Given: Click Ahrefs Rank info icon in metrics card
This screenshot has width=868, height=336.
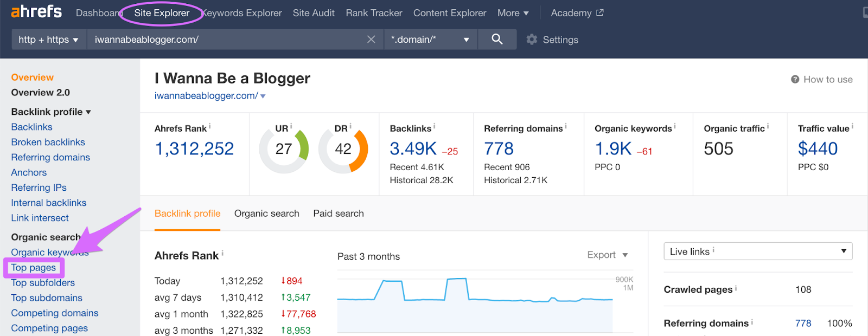Looking at the screenshot, I should pos(210,126).
